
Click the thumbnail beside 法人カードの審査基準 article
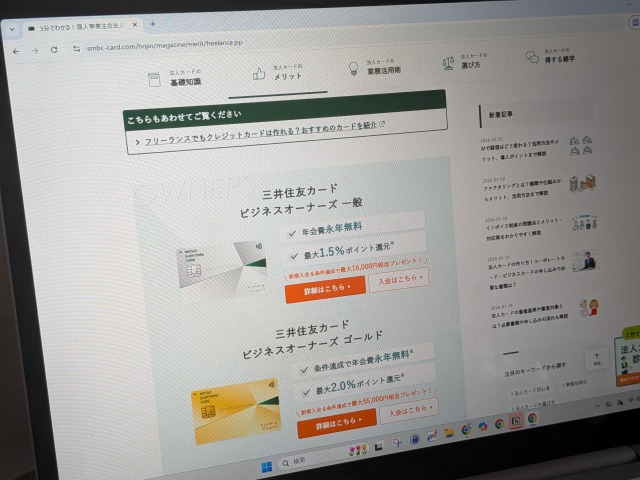[589, 307]
